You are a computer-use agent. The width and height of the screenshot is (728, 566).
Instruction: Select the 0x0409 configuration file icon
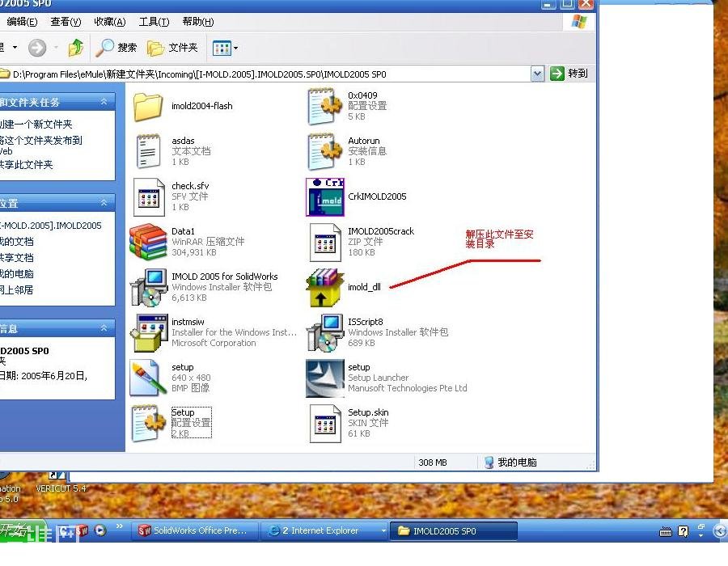(x=325, y=107)
